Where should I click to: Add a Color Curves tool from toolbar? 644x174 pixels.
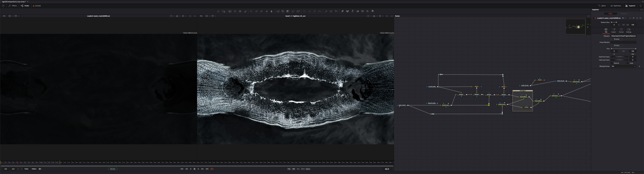pos(256,11)
